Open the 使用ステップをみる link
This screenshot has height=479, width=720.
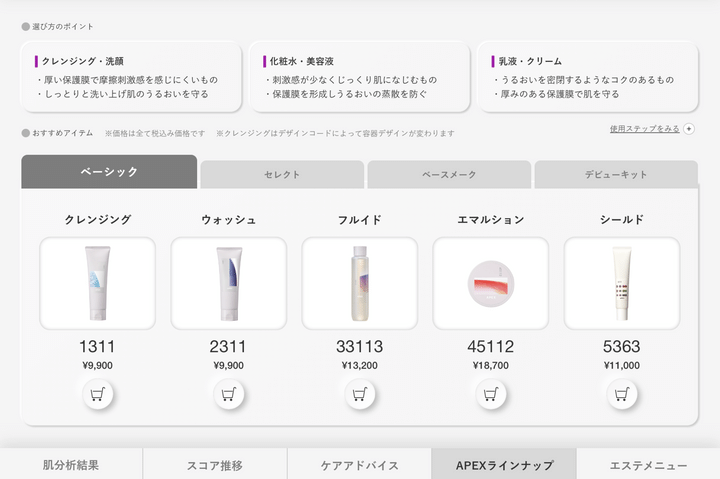click(x=644, y=129)
